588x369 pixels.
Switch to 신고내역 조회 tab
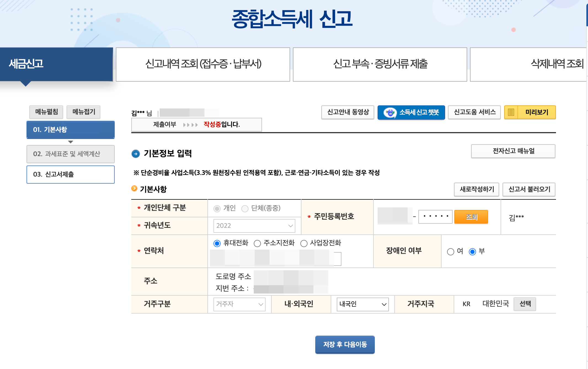tap(203, 64)
